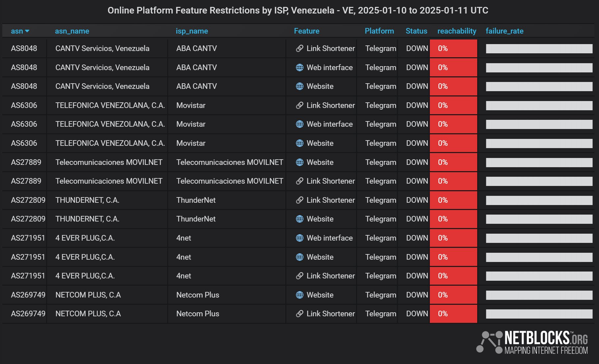Sort by Platform column header
The image size is (599, 364).
379,31
